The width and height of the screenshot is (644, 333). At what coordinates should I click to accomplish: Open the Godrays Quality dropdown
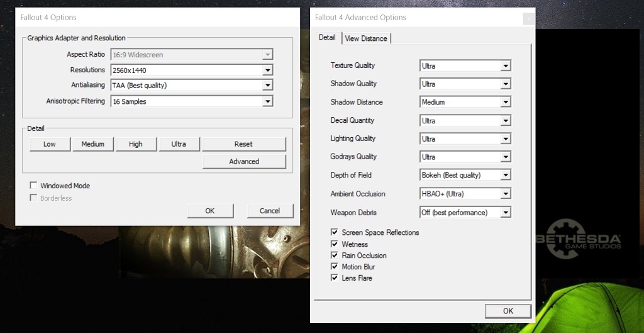point(465,157)
